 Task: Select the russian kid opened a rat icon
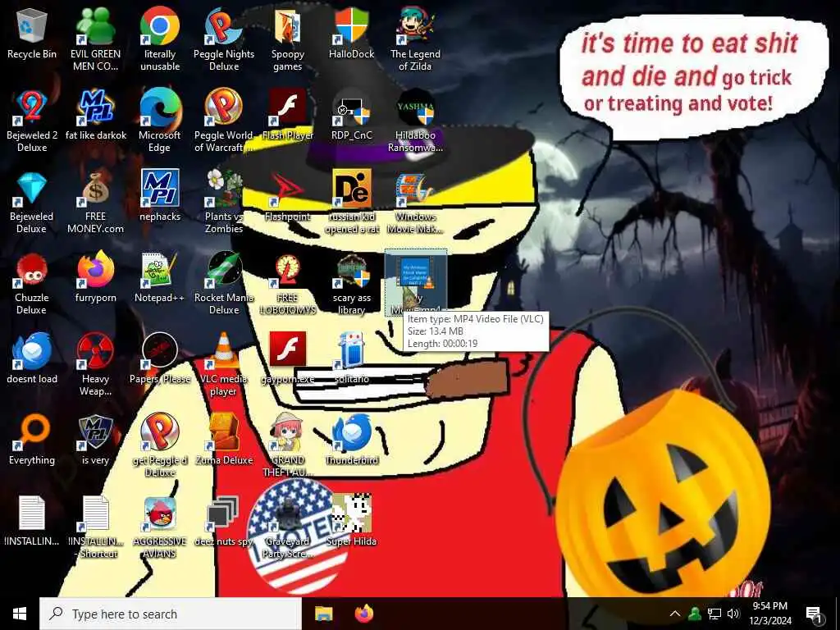point(352,189)
